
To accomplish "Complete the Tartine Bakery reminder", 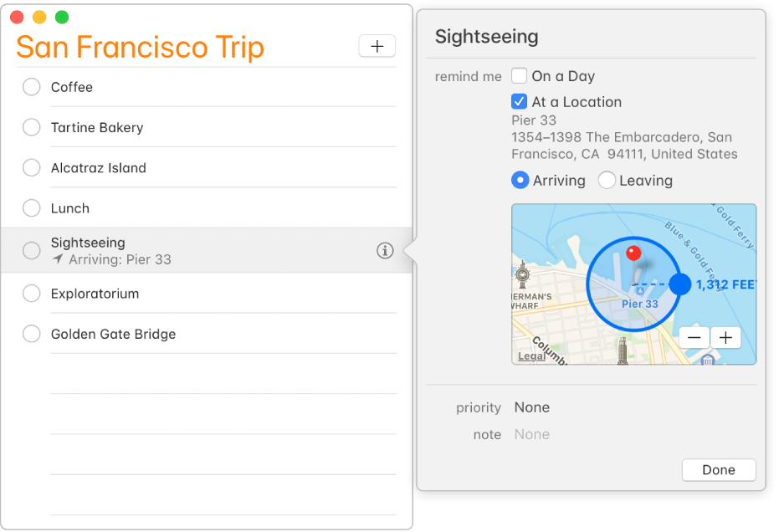I will (x=32, y=127).
